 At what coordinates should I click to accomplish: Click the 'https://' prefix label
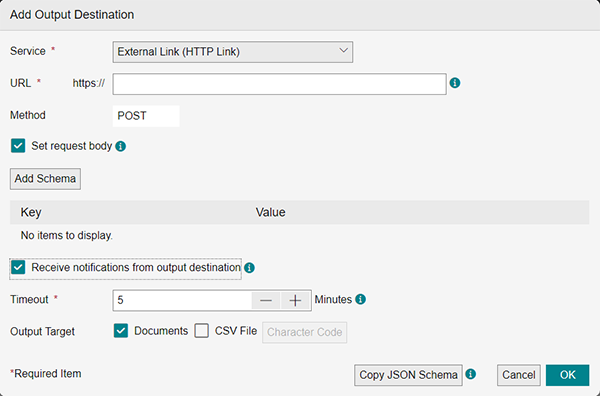[x=89, y=83]
